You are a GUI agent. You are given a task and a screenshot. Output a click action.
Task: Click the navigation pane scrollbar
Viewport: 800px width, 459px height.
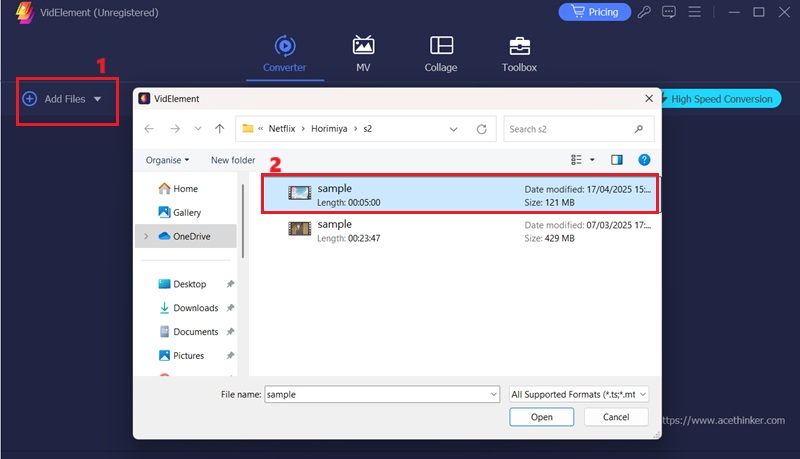[x=243, y=221]
